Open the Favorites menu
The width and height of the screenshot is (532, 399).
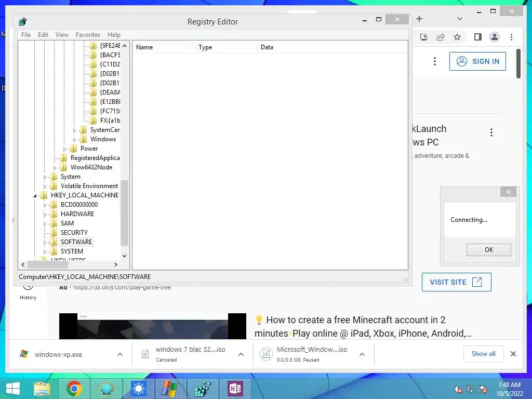pos(88,35)
